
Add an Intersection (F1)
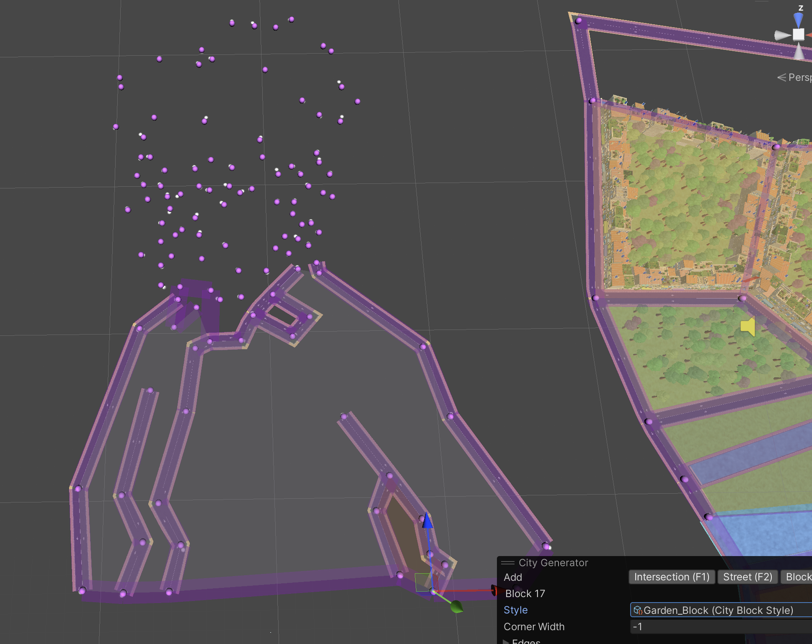pos(672,577)
